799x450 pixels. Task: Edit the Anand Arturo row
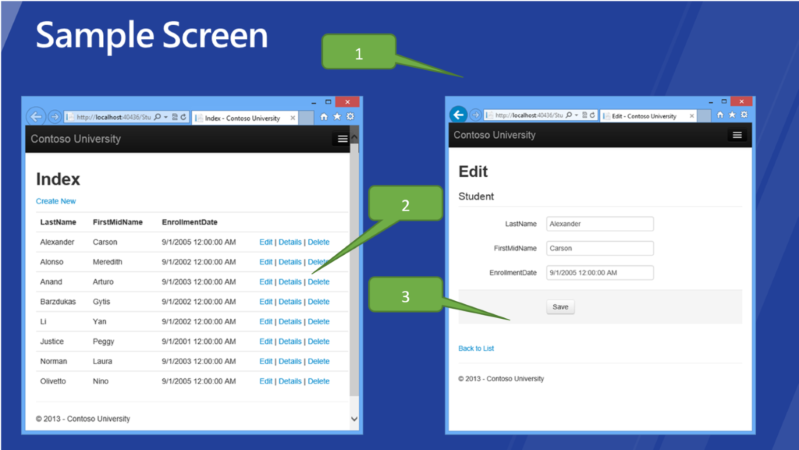[x=265, y=282]
